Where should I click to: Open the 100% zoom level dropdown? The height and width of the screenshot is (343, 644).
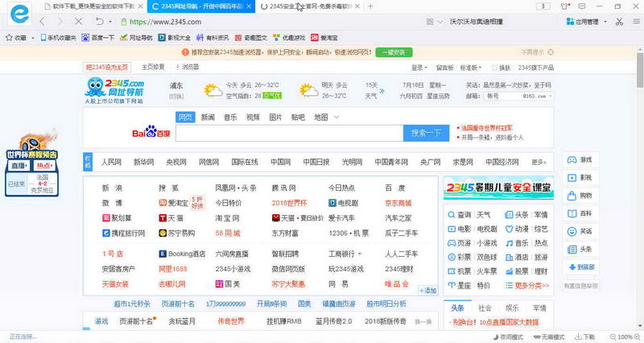tap(625, 337)
